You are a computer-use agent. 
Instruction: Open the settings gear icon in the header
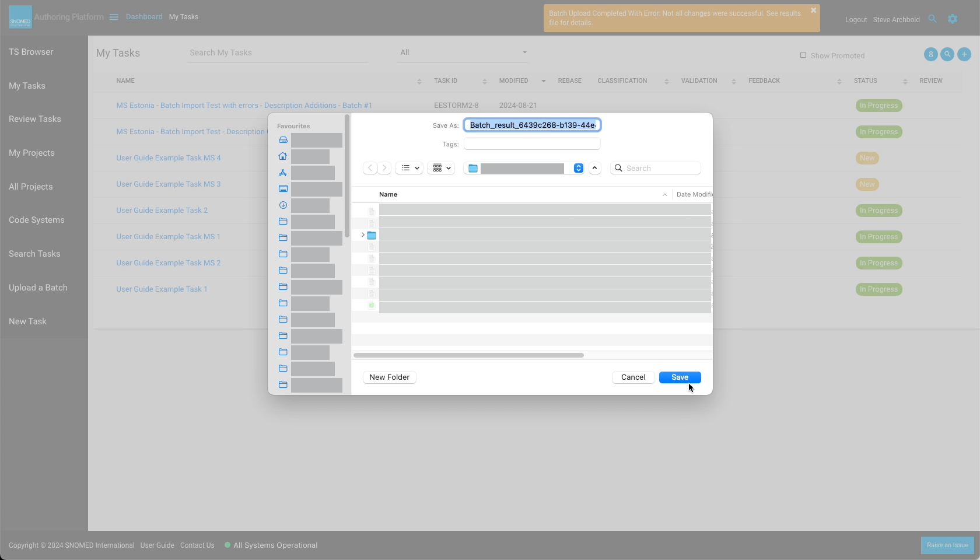click(953, 19)
